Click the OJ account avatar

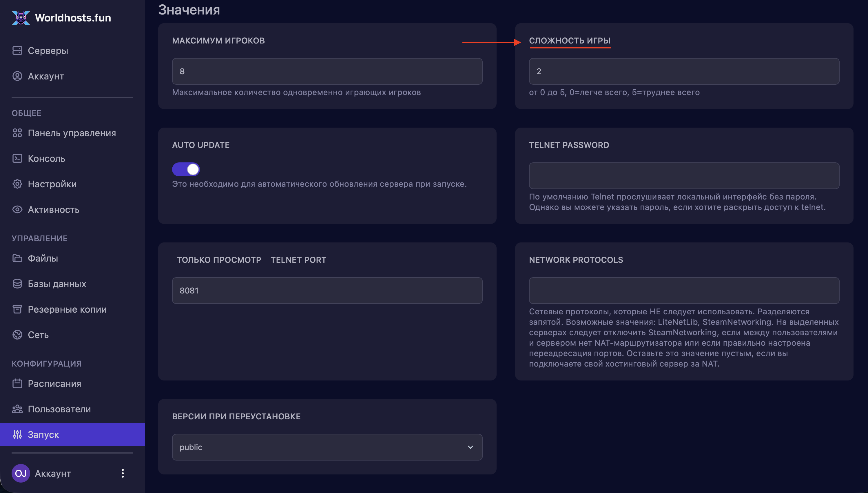tap(21, 473)
